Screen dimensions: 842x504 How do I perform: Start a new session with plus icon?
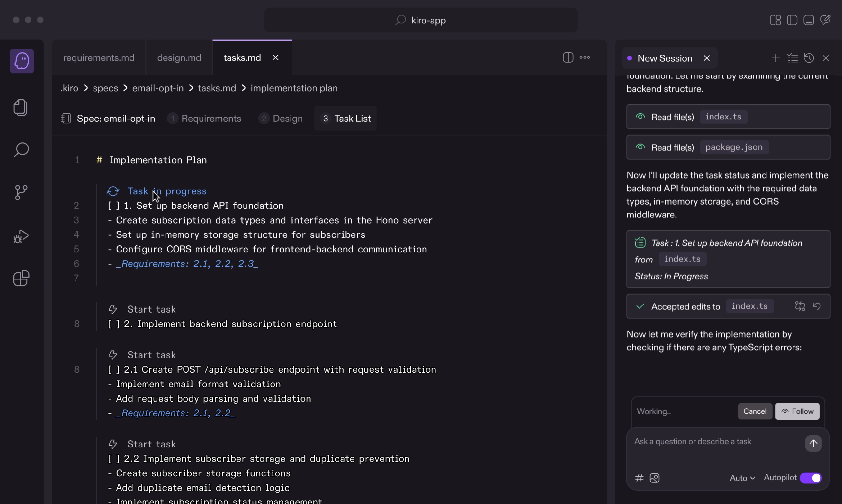coord(776,58)
